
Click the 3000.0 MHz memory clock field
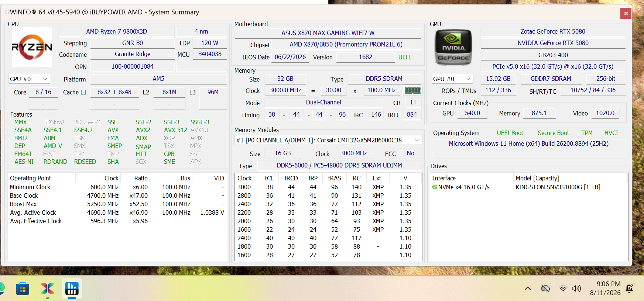click(285, 90)
